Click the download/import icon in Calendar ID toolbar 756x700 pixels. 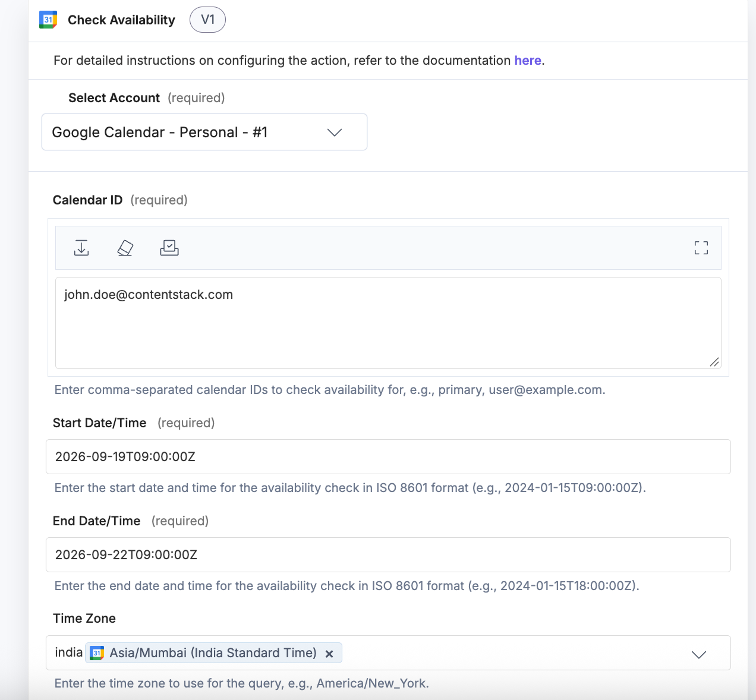[82, 248]
